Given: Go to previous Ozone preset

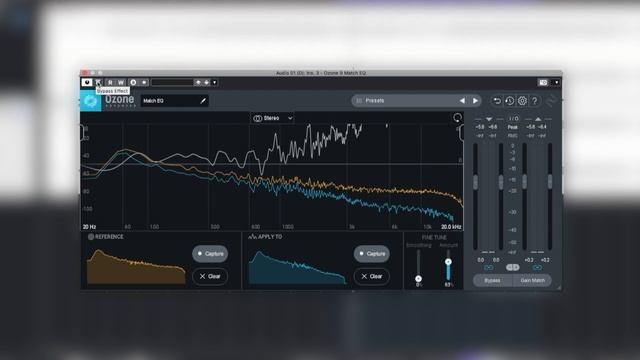Looking at the screenshot, I should click(x=462, y=100).
